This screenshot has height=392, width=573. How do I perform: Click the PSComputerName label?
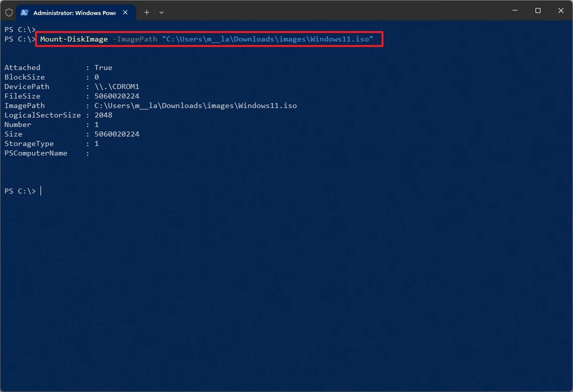click(x=36, y=153)
